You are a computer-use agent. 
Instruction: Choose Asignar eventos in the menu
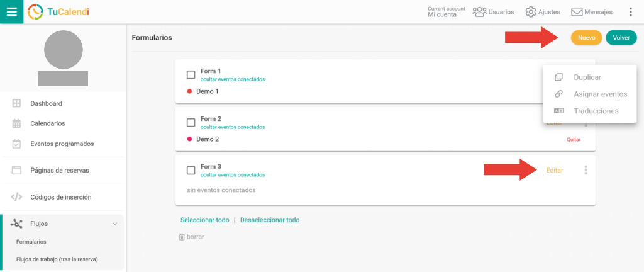click(600, 94)
